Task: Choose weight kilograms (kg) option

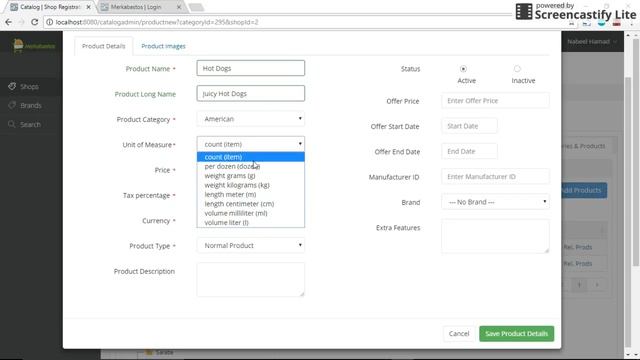Action: pyautogui.click(x=251, y=185)
